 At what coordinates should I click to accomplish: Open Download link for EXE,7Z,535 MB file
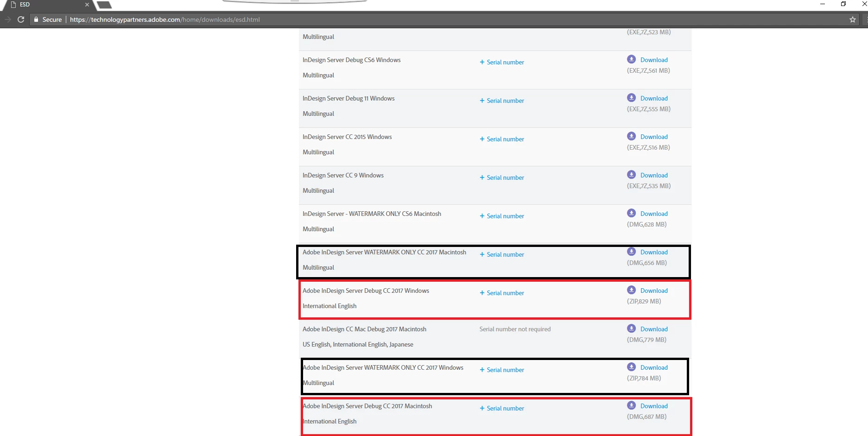(x=654, y=175)
